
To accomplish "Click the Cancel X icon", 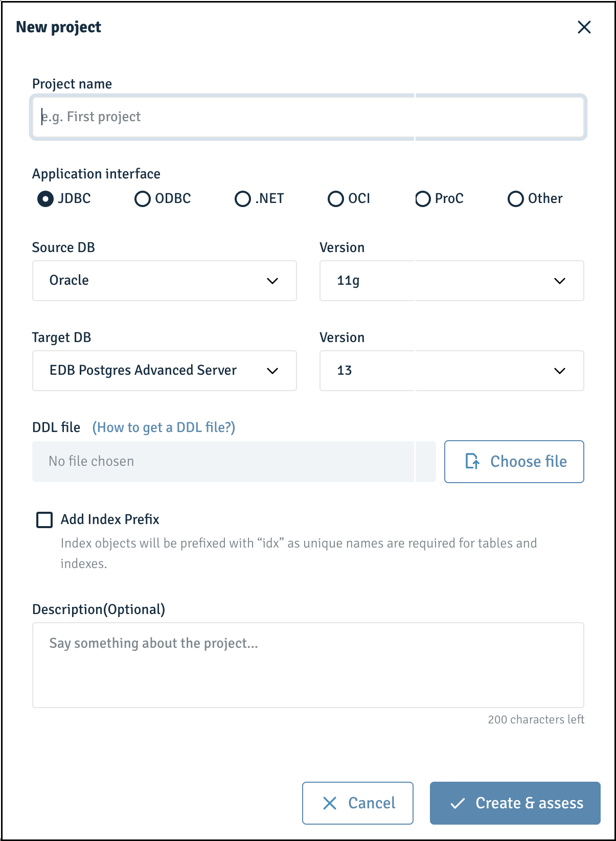I will (330, 803).
